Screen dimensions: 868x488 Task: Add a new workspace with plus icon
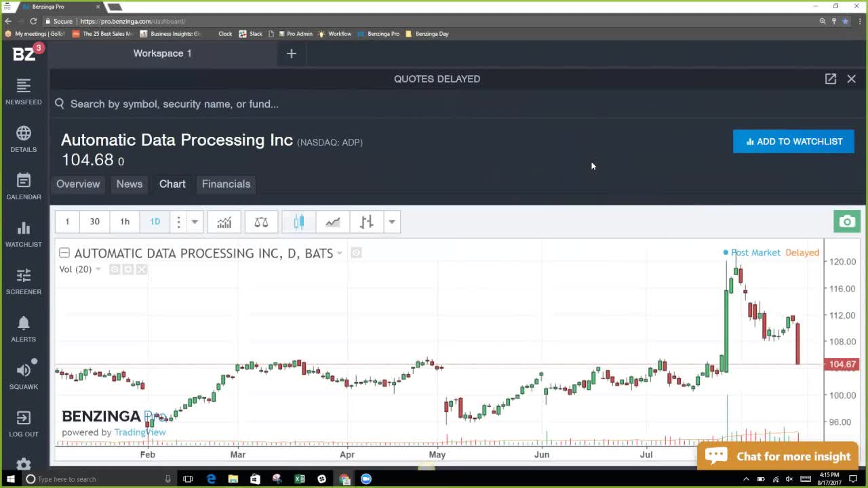(292, 54)
